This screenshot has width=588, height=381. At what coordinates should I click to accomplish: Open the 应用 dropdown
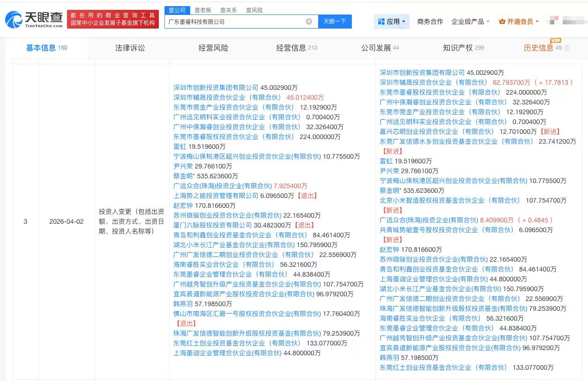392,22
